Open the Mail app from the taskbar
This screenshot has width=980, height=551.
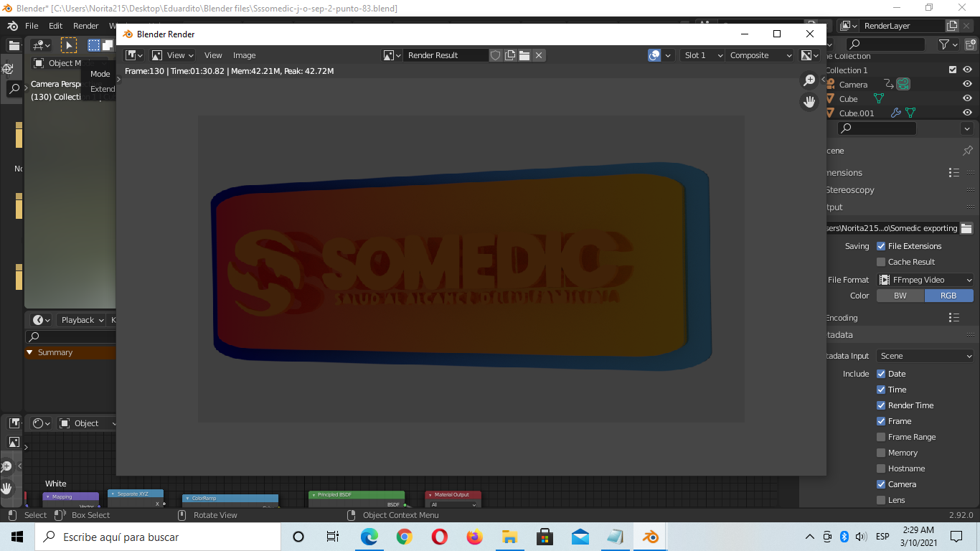pyautogui.click(x=580, y=537)
